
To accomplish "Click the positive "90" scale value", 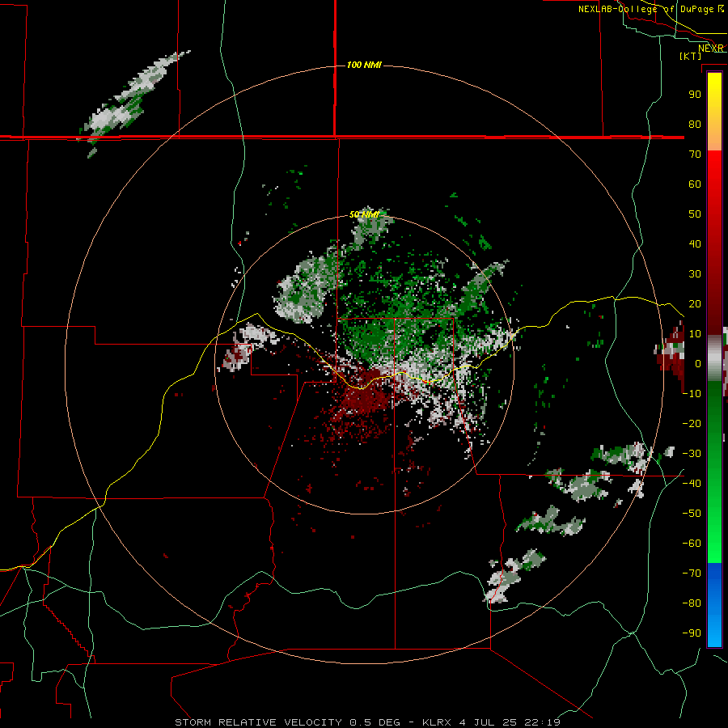I will click(695, 95).
